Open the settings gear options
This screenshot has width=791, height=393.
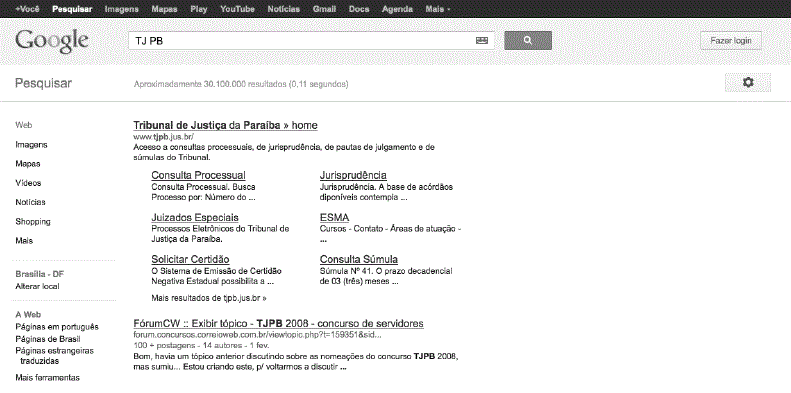pos(748,82)
